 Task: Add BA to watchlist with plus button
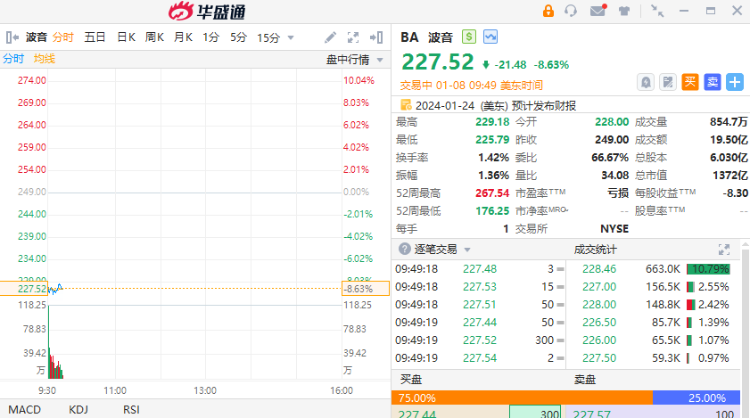point(735,82)
